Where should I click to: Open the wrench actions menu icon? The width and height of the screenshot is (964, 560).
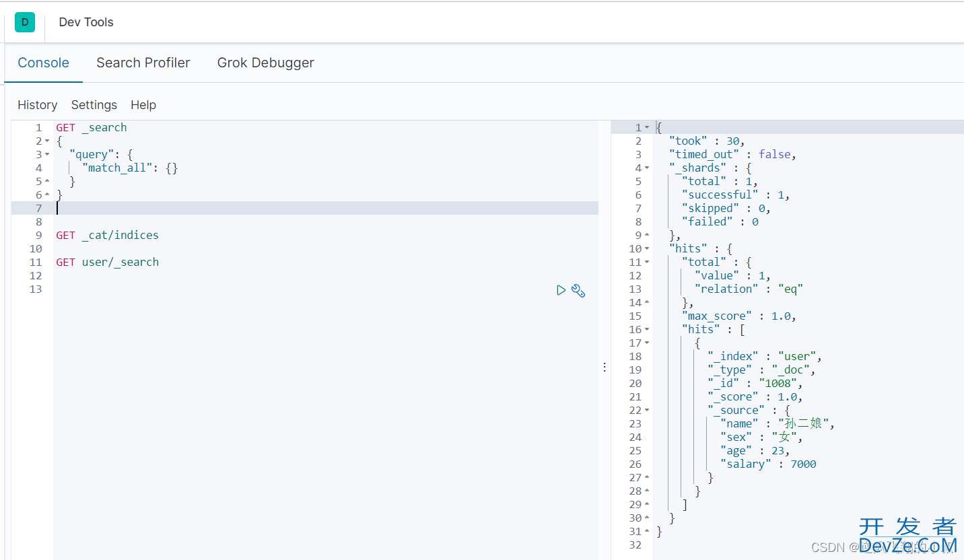[x=578, y=290]
